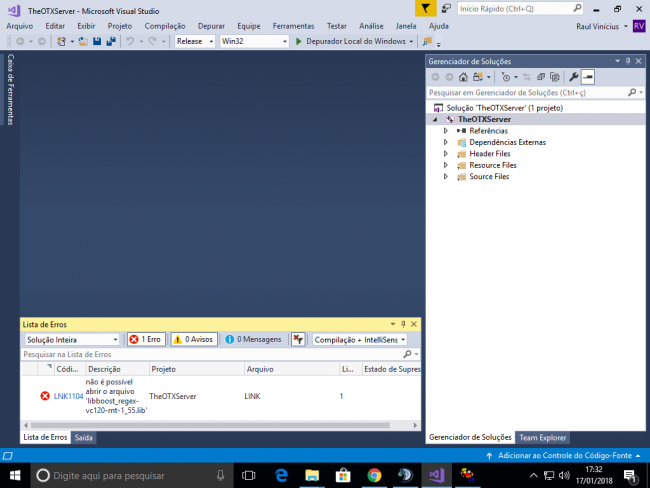Click the Find in Files toolbar icon
650x488 pixels.
[427, 41]
